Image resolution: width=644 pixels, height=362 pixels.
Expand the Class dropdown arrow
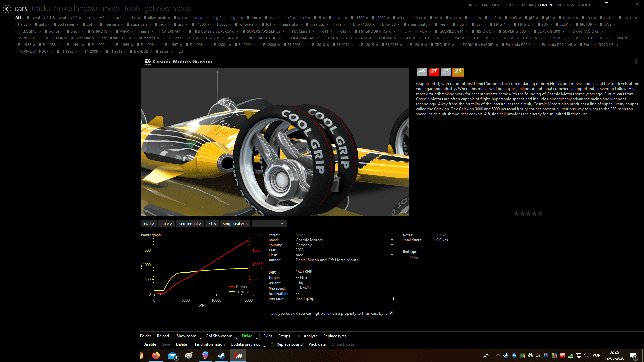(392, 255)
